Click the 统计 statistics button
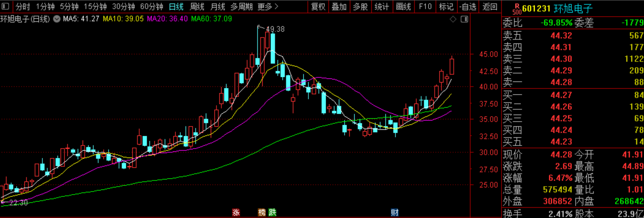This screenshot has height=218, width=644. tap(382, 7)
